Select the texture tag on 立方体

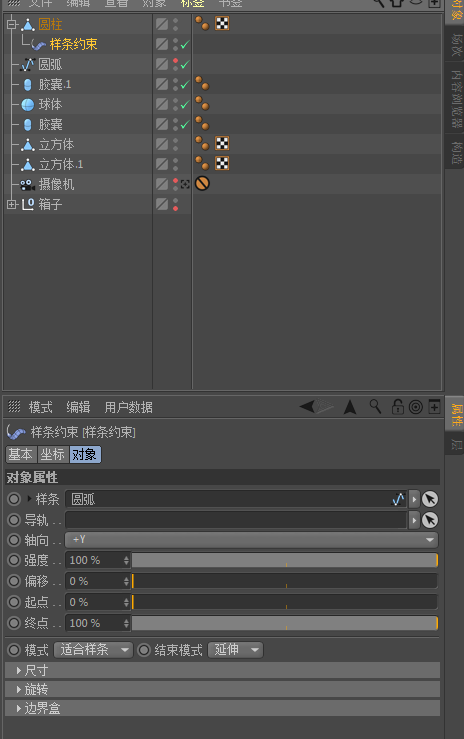(x=222, y=143)
